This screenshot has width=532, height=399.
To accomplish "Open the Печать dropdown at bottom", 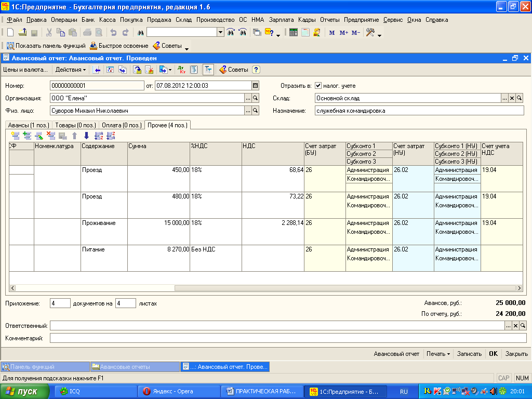I will pos(438,353).
